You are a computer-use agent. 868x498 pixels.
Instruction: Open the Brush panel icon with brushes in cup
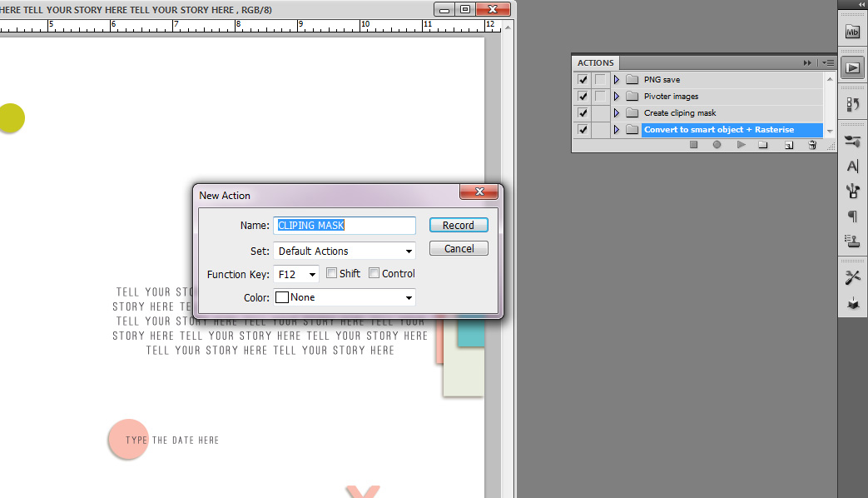pos(852,191)
